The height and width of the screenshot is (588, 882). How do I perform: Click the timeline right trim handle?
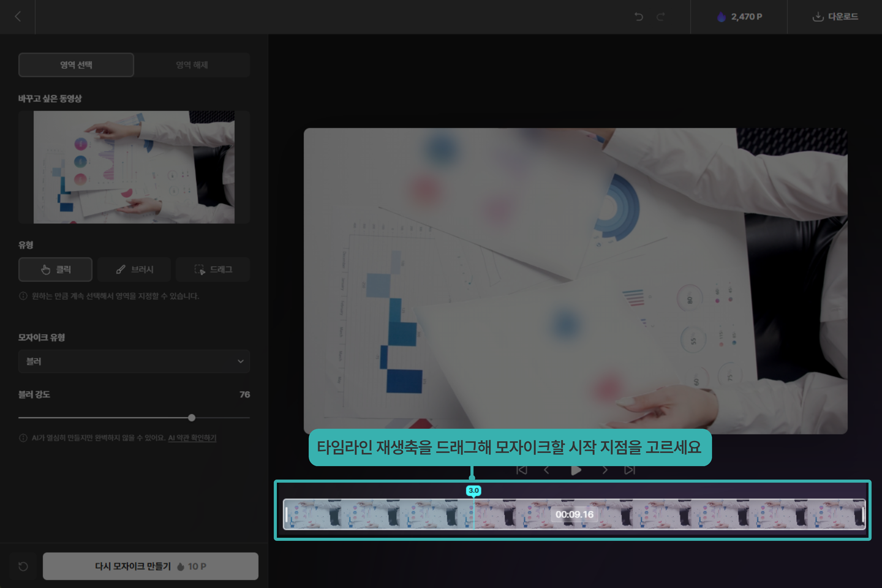863,514
